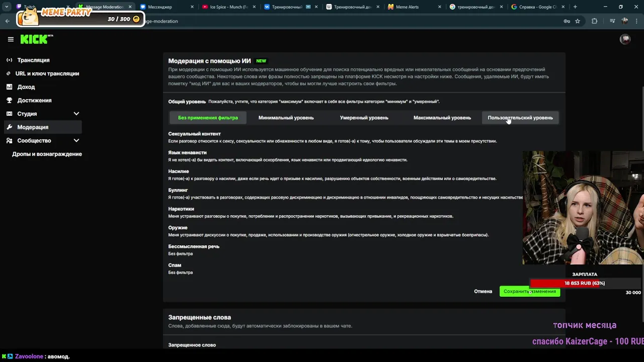This screenshot has height=362, width=644.
Task: Open the tab search dropdown arrow
Action: [x=7, y=7]
